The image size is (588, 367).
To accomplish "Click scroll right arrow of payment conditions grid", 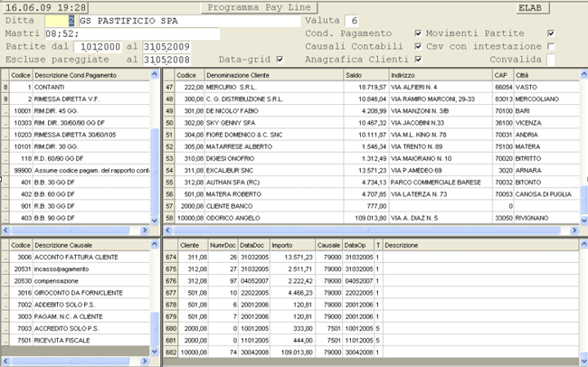I will (145, 231).
